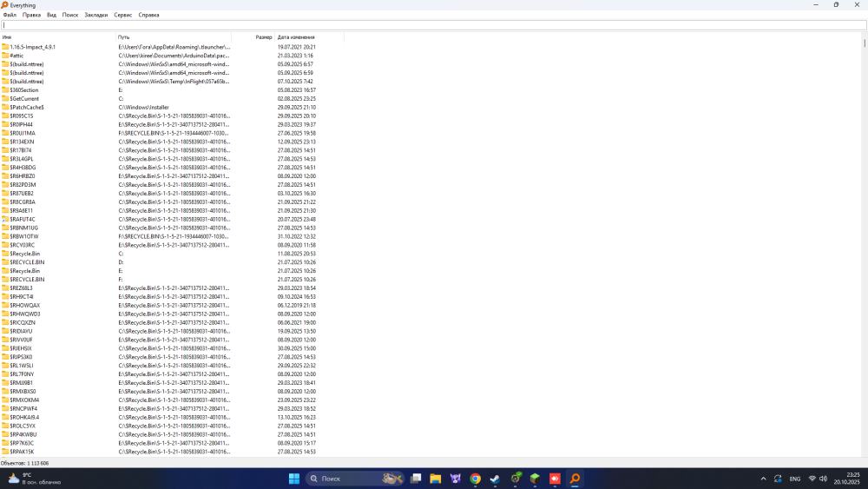Select the $RL1W5LI folder name
This screenshot has width=868, height=489.
point(22,366)
